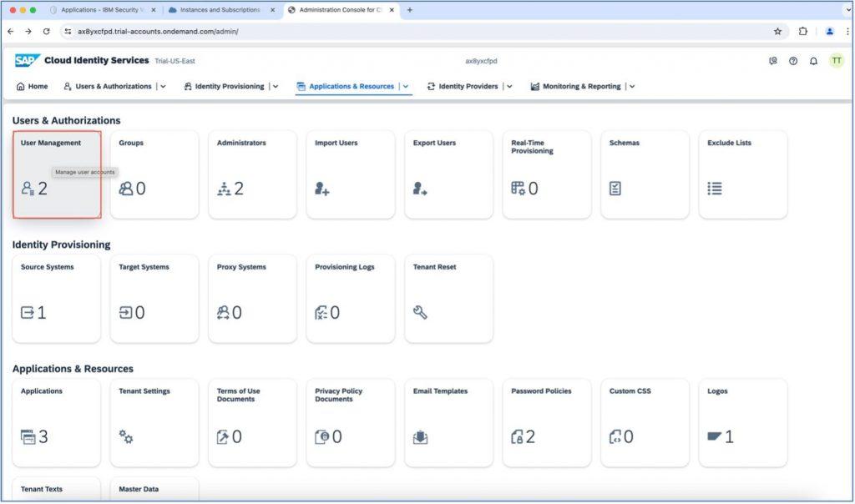This screenshot has height=504, width=855.
Task: Select Identity Provisioning menu
Action: point(224,86)
